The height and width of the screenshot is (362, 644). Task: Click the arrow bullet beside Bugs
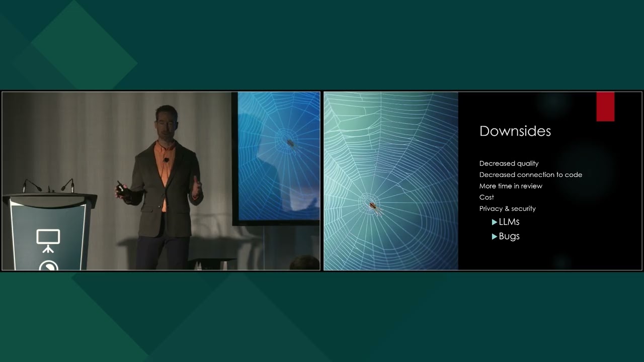click(x=495, y=236)
